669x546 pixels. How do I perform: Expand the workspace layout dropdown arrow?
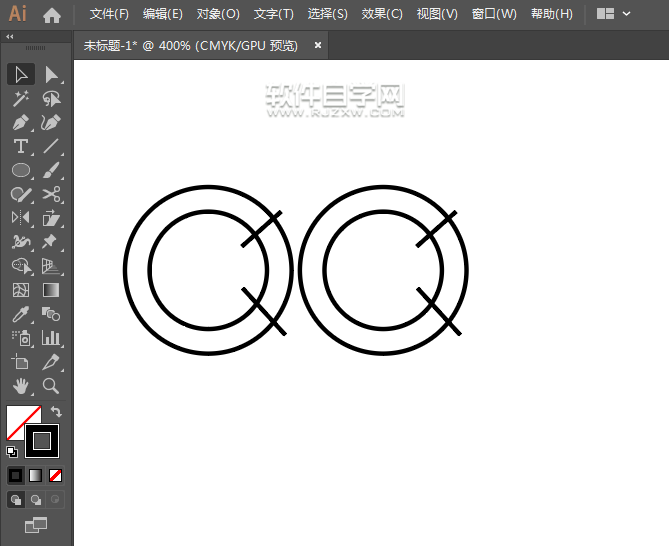point(626,14)
